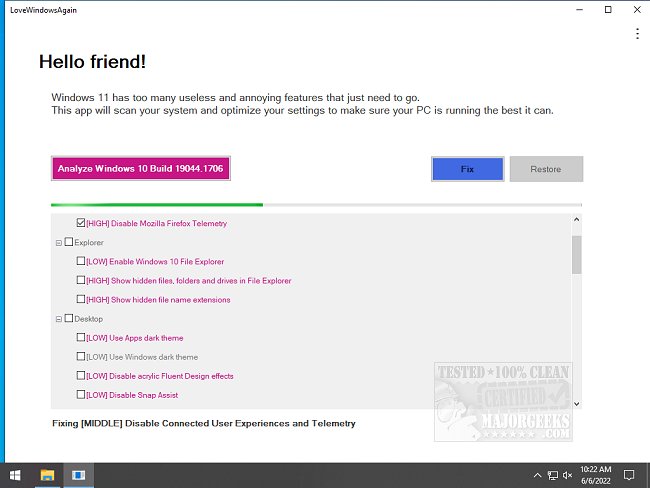Click the grey Restore button
Screen dimensions: 650x488
(x=546, y=169)
